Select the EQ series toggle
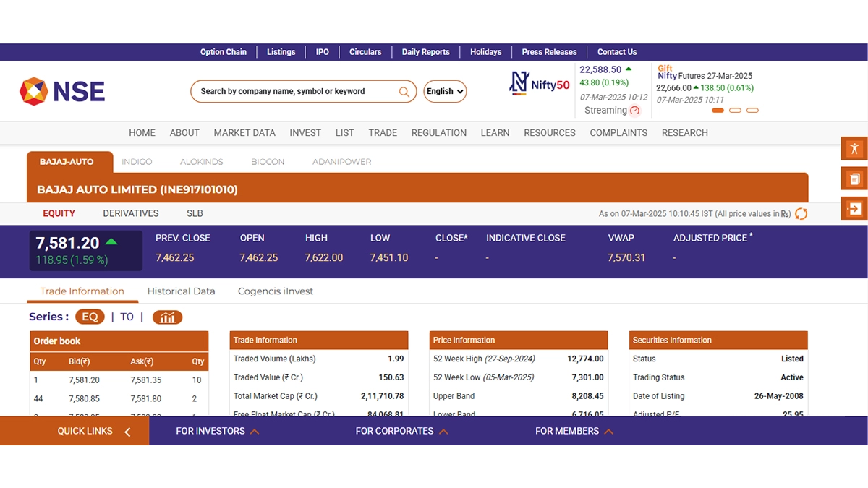The height and width of the screenshot is (488, 868). coord(90,317)
